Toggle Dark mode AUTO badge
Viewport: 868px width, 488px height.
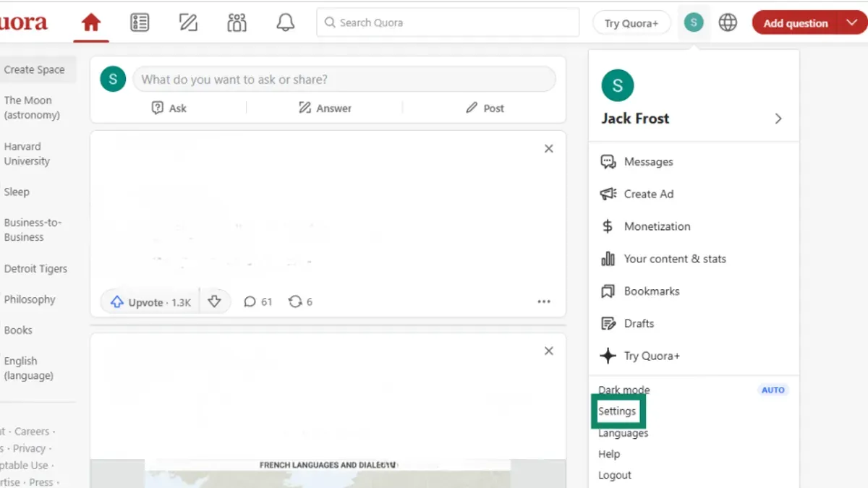773,390
